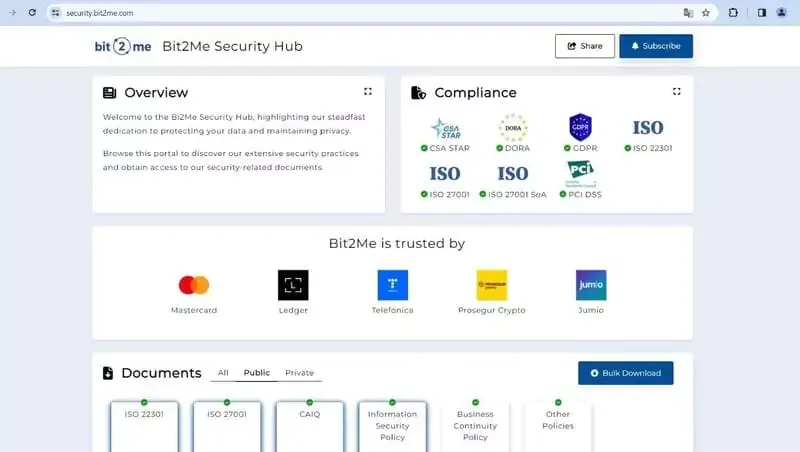This screenshot has width=800, height=452.
Task: Show All documents tab
Action: coord(223,372)
